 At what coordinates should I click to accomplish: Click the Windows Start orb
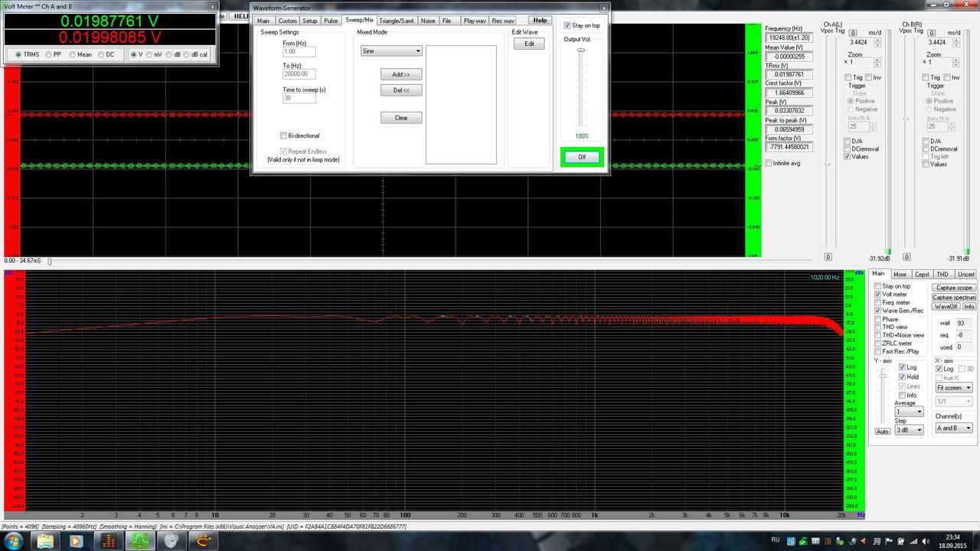point(14,541)
